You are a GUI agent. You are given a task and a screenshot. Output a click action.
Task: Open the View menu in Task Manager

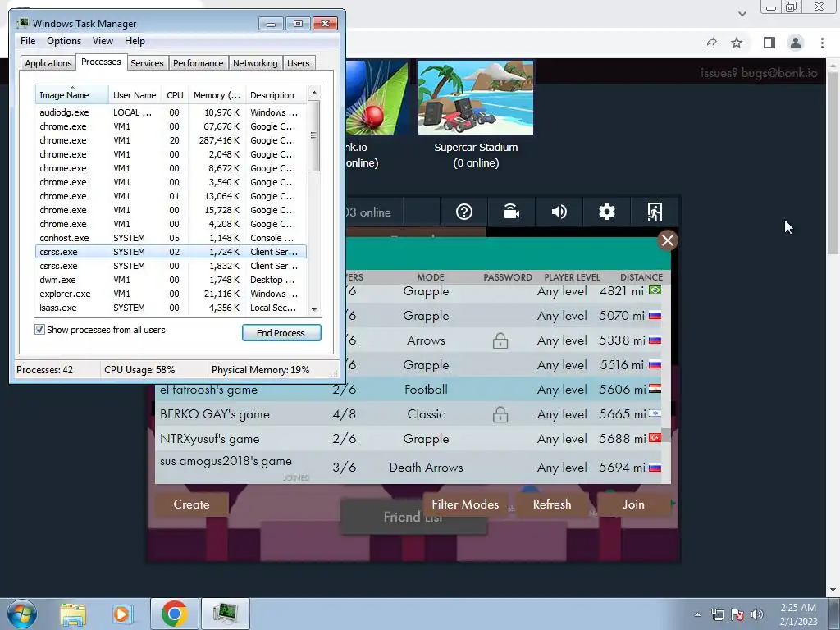[x=103, y=41]
